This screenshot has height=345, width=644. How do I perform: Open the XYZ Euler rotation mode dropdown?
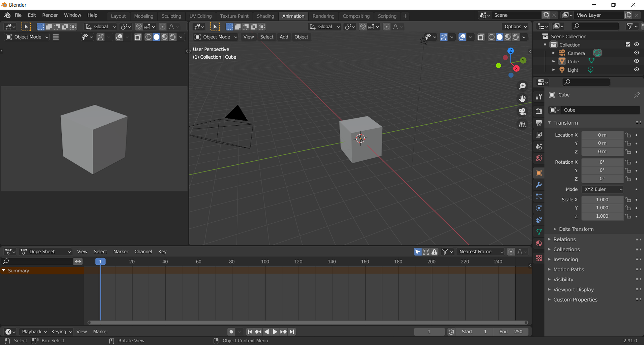[603, 189]
